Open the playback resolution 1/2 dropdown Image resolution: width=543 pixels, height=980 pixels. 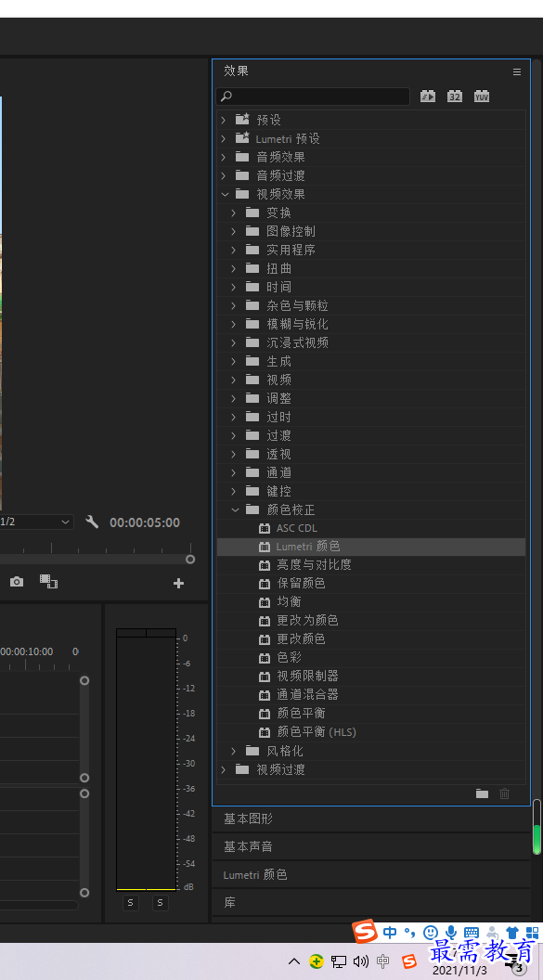pos(36,522)
